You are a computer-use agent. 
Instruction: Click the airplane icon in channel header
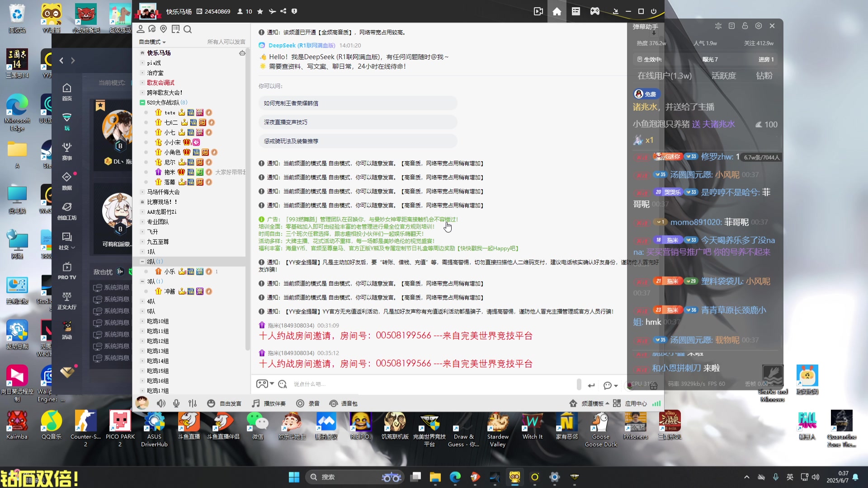(272, 11)
